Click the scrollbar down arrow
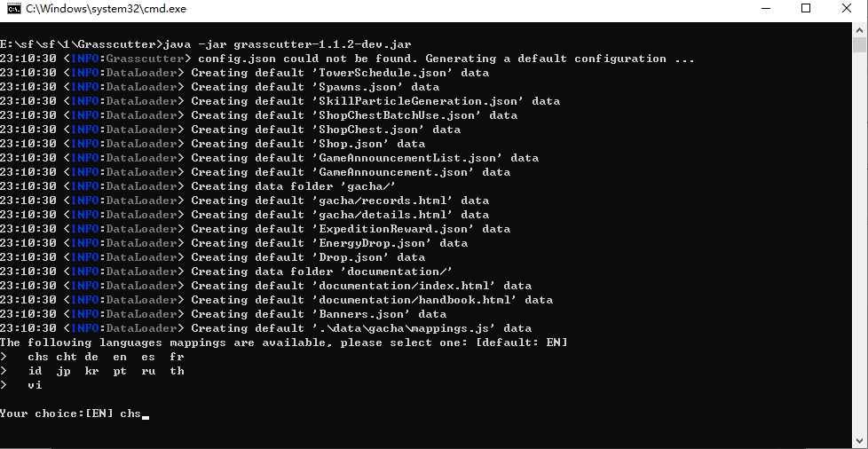Viewport: 868px width, 449px height. point(859,440)
